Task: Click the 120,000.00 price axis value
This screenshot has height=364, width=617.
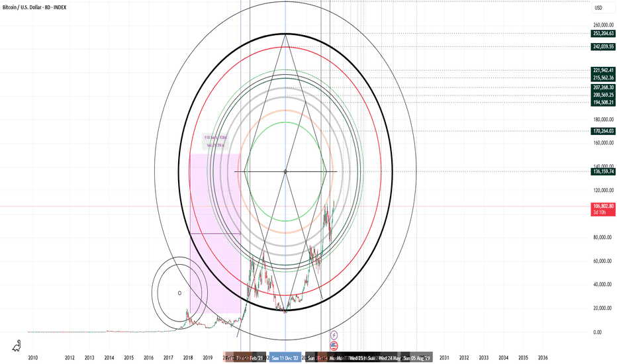Action: [x=603, y=191]
